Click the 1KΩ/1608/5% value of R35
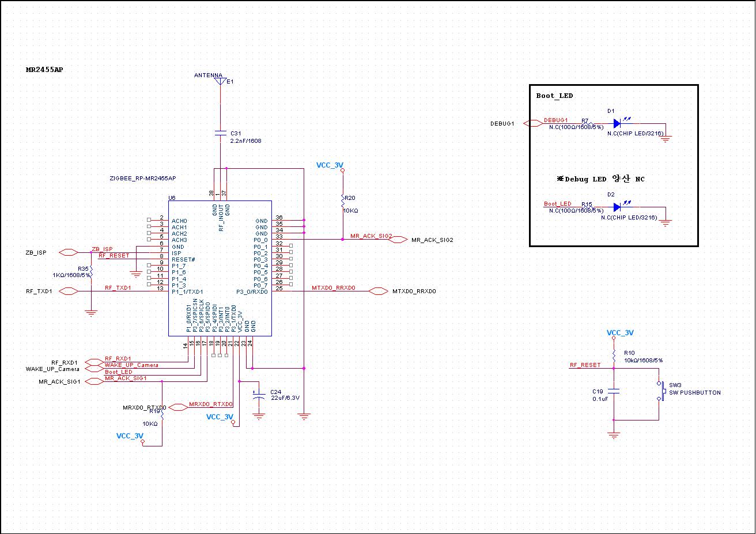This screenshot has height=534, width=756. [x=72, y=275]
